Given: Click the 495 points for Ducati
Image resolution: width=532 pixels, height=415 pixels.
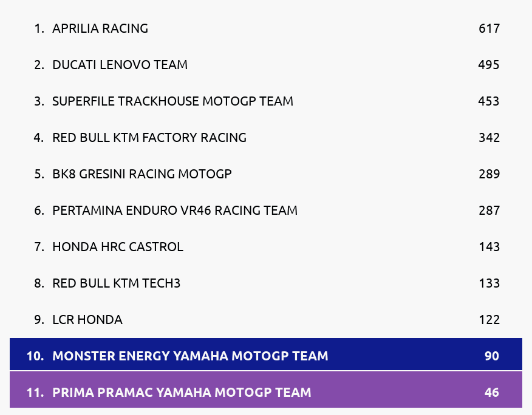Looking at the screenshot, I should [x=489, y=65].
